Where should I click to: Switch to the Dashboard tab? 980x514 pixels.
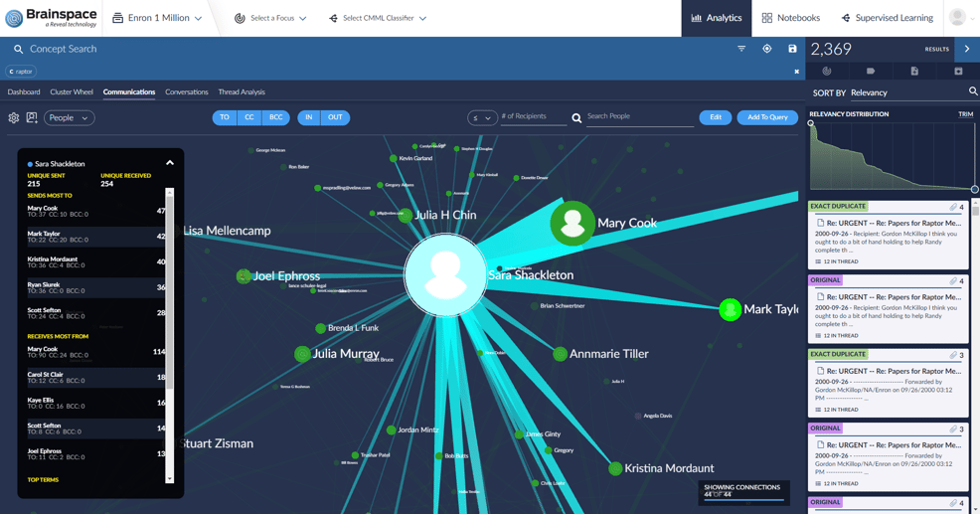coord(24,91)
